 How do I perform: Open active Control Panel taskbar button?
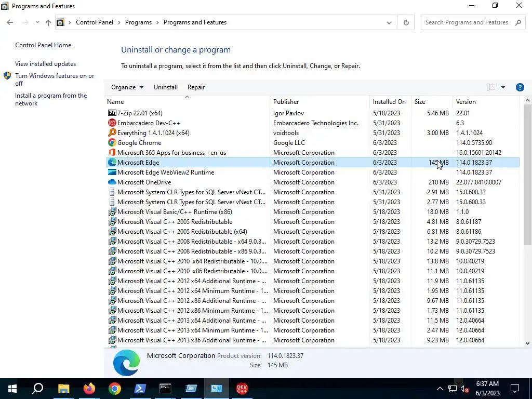click(x=217, y=389)
